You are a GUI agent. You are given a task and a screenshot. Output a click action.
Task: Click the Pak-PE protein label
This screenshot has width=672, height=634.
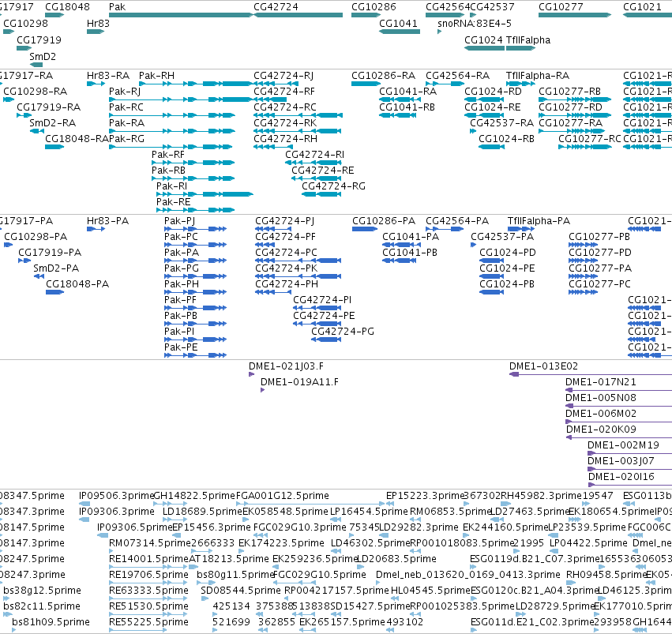coord(181,347)
